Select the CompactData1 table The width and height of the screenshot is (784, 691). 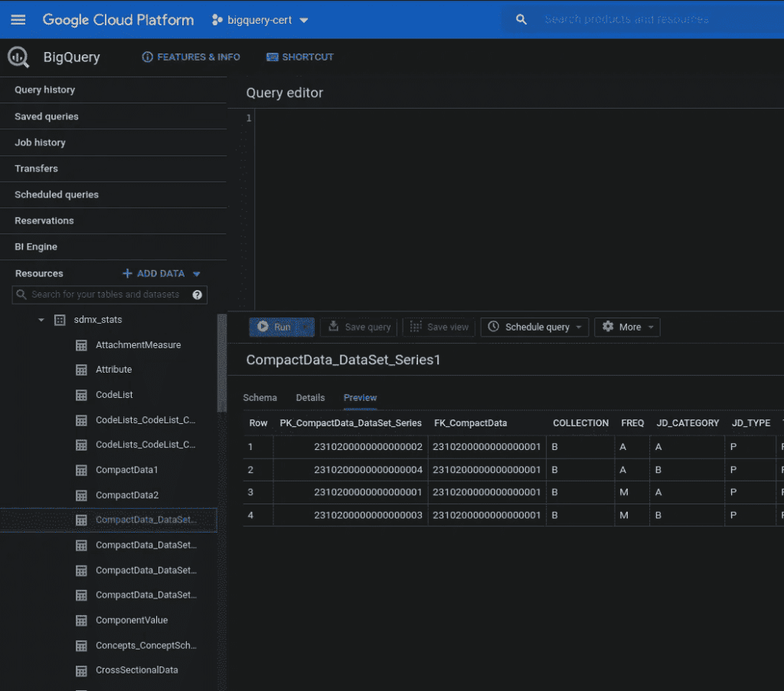tap(127, 470)
